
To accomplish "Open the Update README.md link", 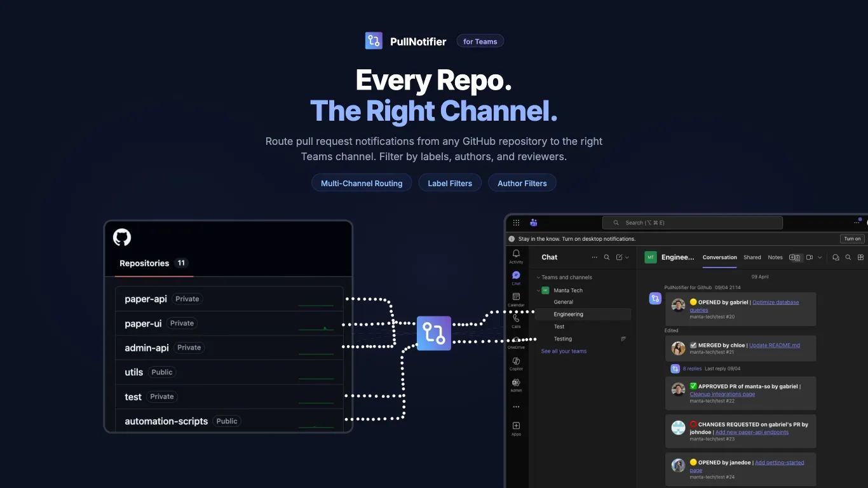I will tap(775, 345).
